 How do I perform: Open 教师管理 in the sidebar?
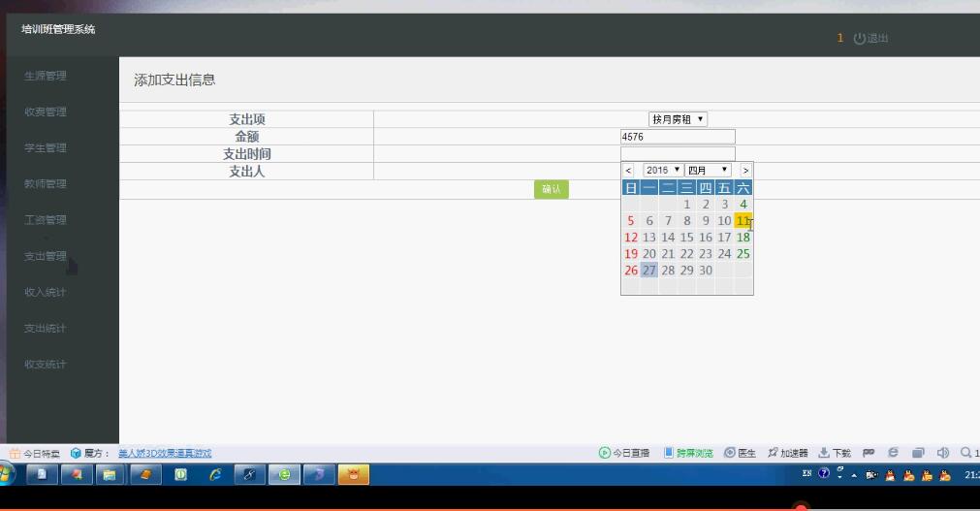[45, 184]
